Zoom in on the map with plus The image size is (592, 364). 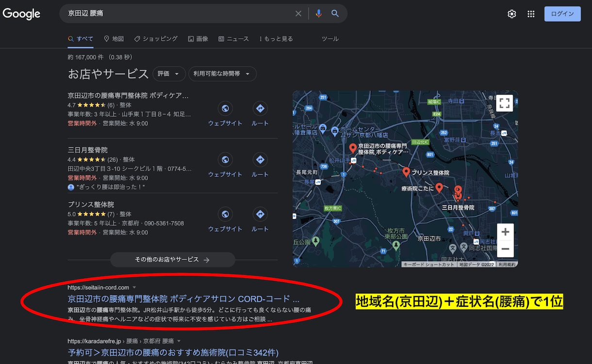(505, 232)
